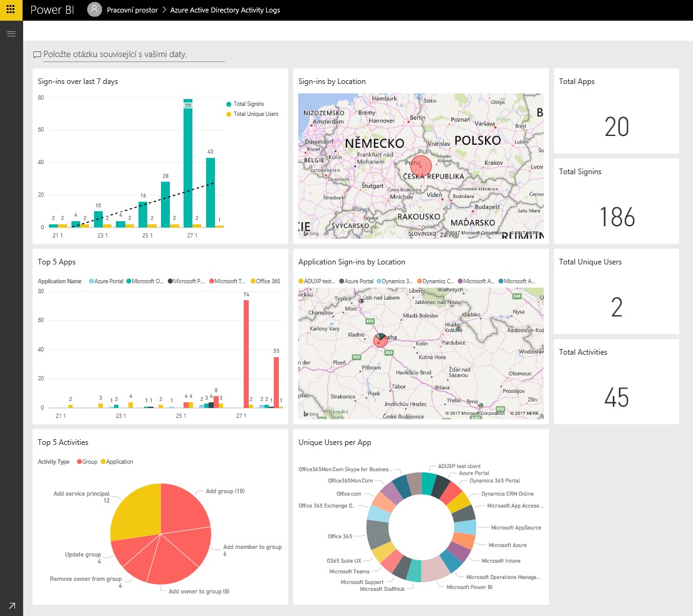693x616 pixels.
Task: Click the teal bar labeled 28
Action: (x=165, y=204)
